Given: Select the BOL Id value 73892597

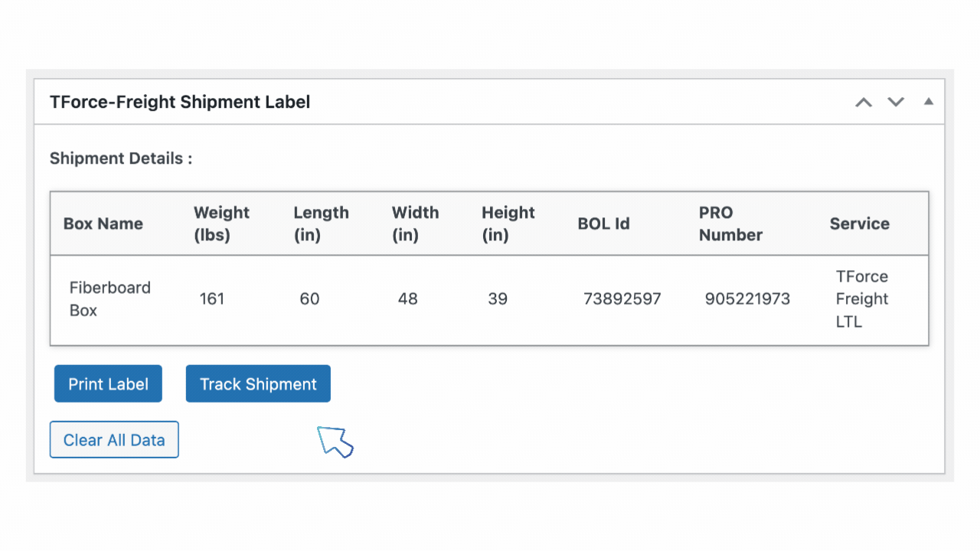Looking at the screenshot, I should pyautogui.click(x=622, y=299).
